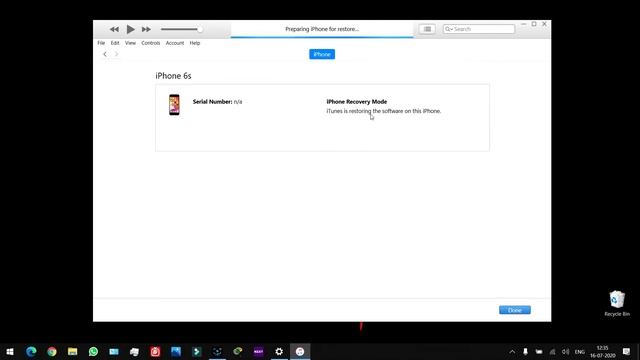Image resolution: width=640 pixels, height=360 pixels.
Task: Click the play button in iTunes
Action: coord(131,29)
